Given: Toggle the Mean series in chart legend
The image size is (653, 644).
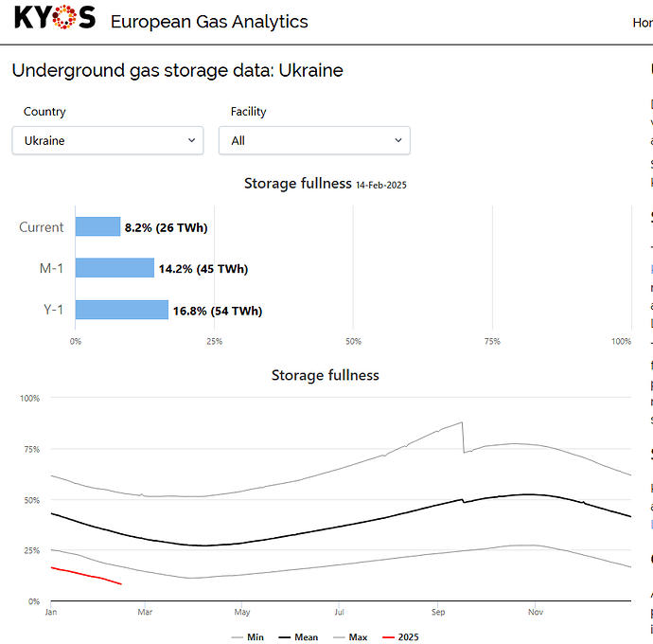Looking at the screenshot, I should pos(298,637).
